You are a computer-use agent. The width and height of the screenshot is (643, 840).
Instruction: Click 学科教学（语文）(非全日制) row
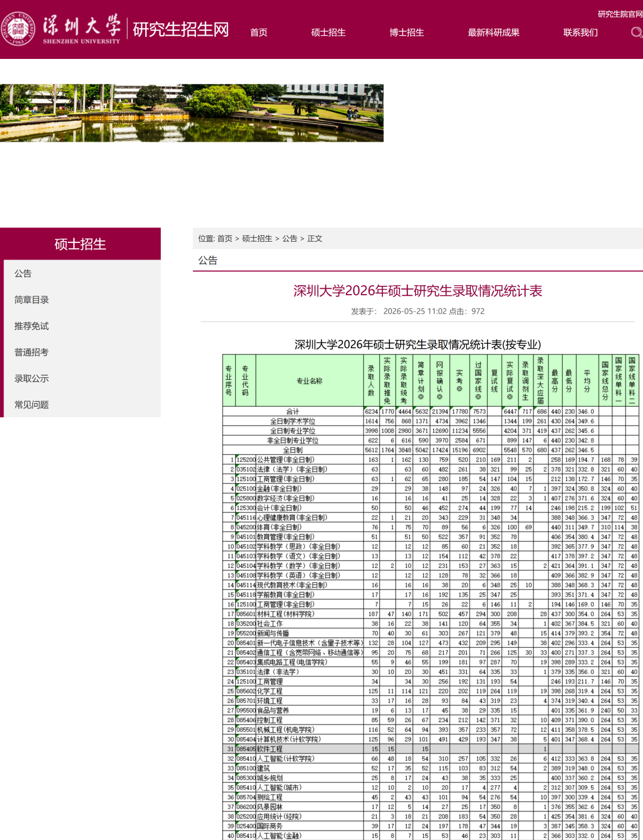[431, 556]
